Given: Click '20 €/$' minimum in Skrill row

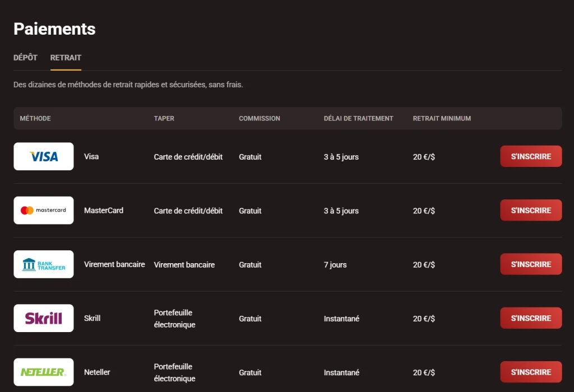Looking at the screenshot, I should [x=424, y=319].
